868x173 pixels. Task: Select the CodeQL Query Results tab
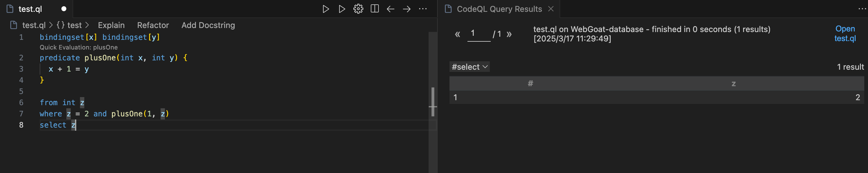[499, 9]
